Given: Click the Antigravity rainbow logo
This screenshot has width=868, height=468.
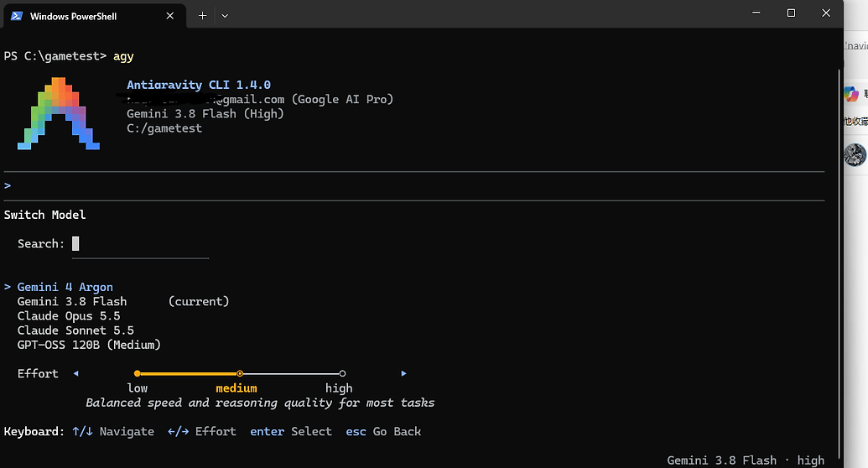Looking at the screenshot, I should (59, 113).
